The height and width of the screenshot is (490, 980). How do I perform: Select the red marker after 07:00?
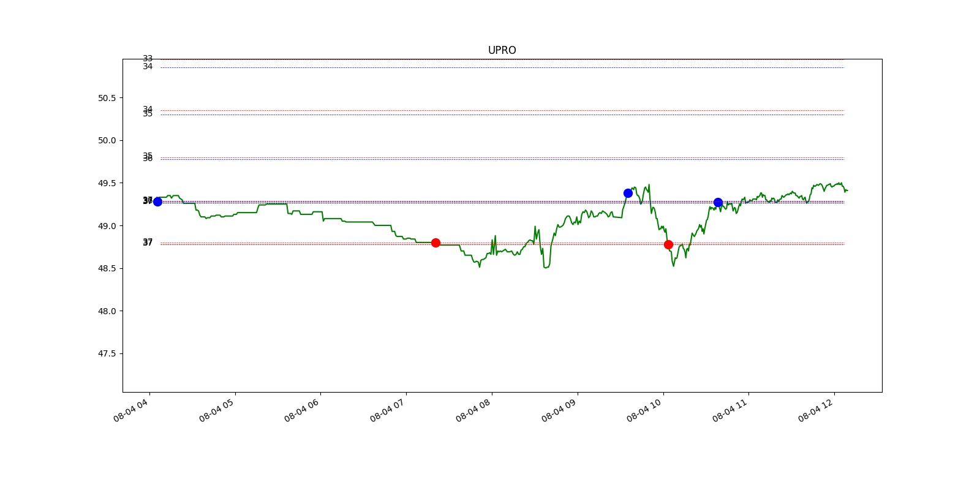point(435,243)
